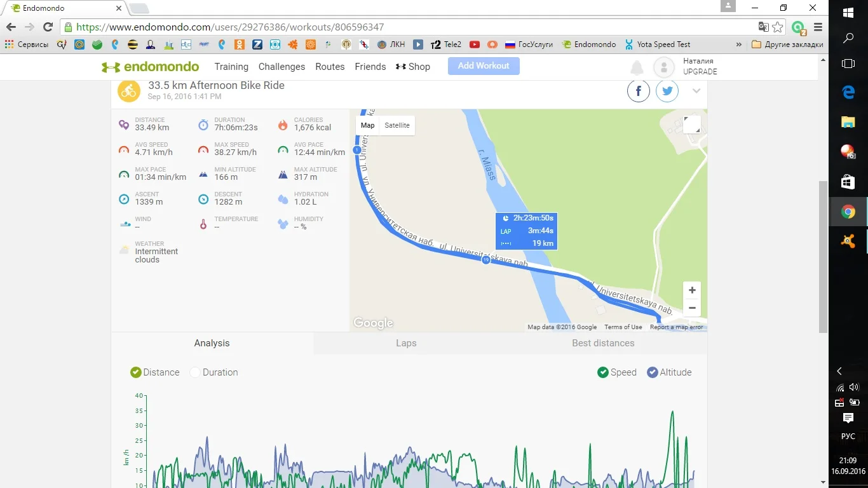Screen dimensions: 868x488
Task: Switch the РУС input language
Action: point(848,437)
